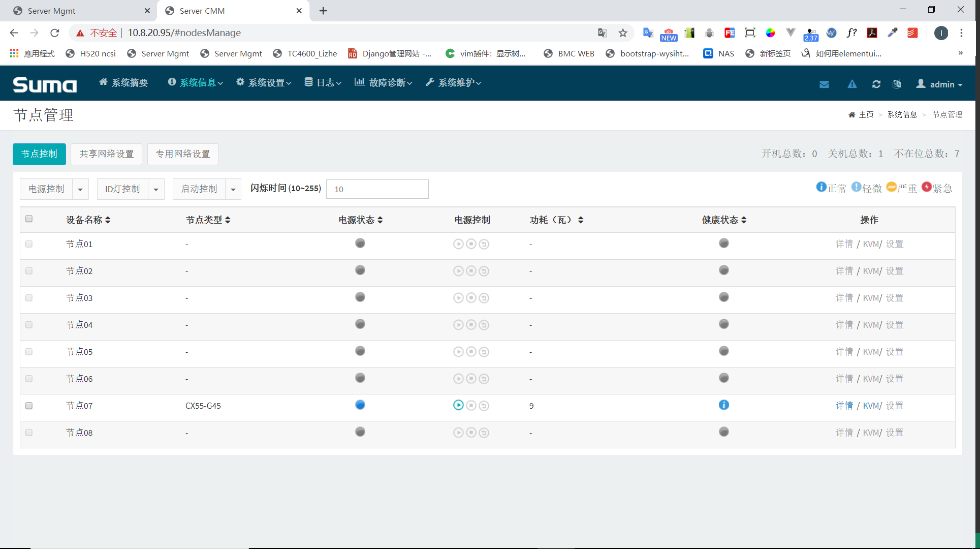This screenshot has height=549, width=980.
Task: Click the browser address bar URL
Action: coord(184,33)
